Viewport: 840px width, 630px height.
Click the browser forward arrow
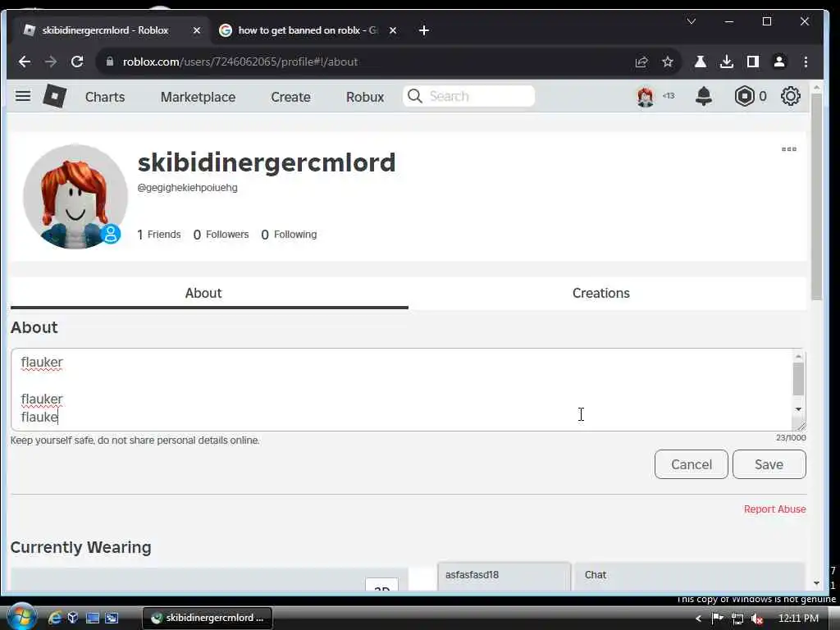tap(51, 62)
